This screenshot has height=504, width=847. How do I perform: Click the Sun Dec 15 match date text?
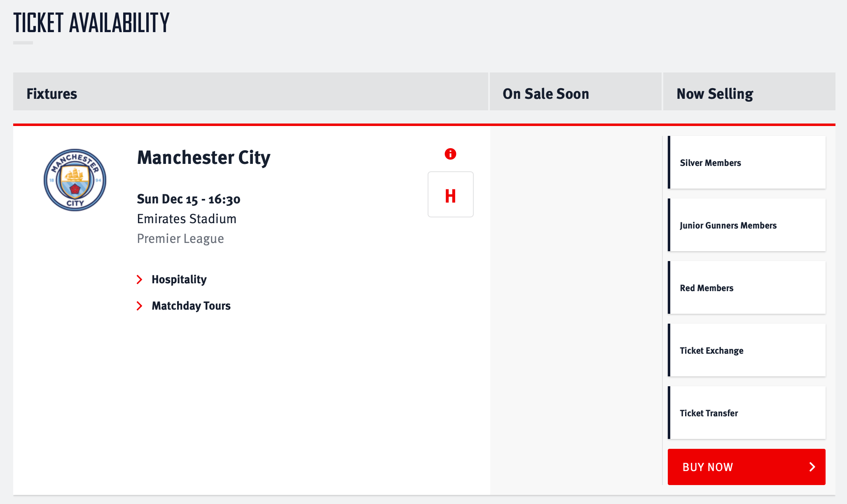click(x=188, y=199)
